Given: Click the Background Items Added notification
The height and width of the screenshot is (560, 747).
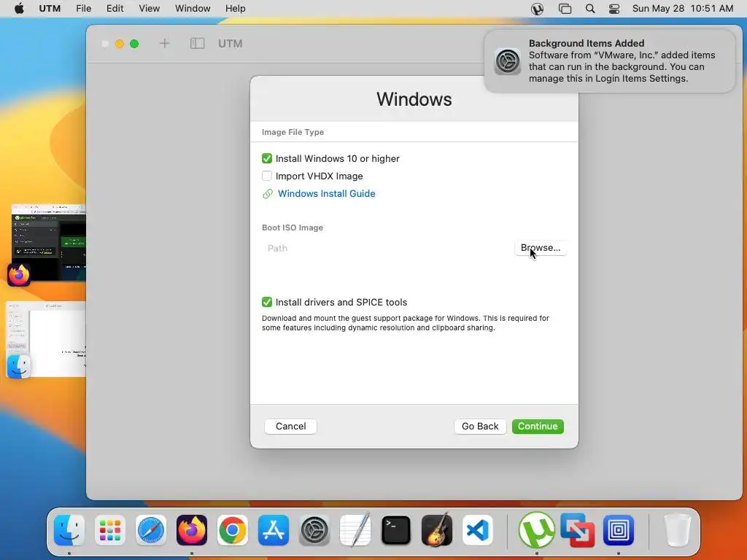Looking at the screenshot, I should pyautogui.click(x=609, y=61).
